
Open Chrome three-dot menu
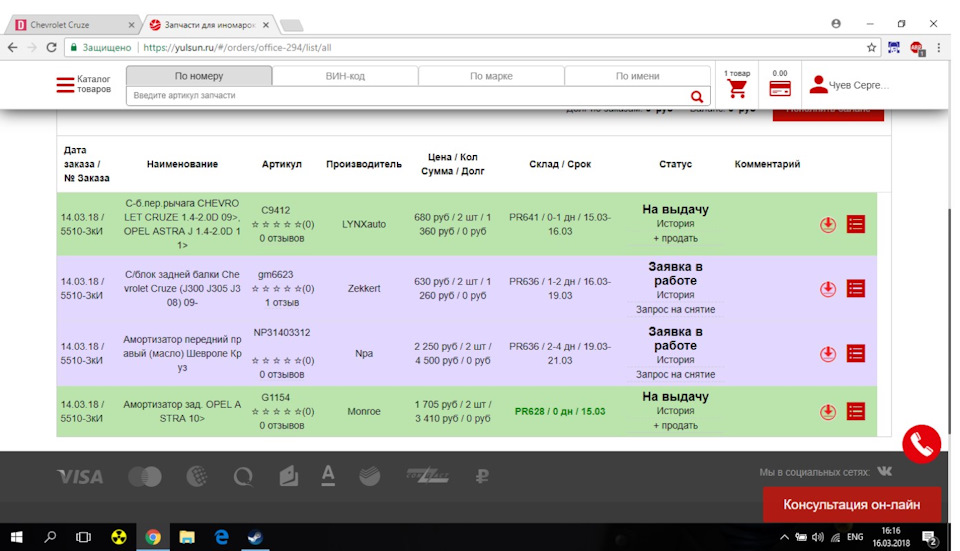click(x=939, y=47)
